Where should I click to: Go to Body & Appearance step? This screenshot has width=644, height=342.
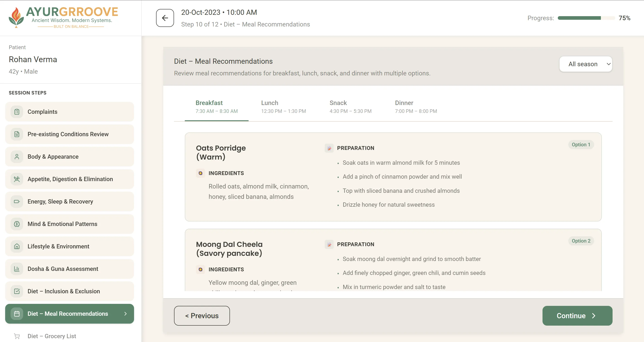pyautogui.click(x=70, y=157)
